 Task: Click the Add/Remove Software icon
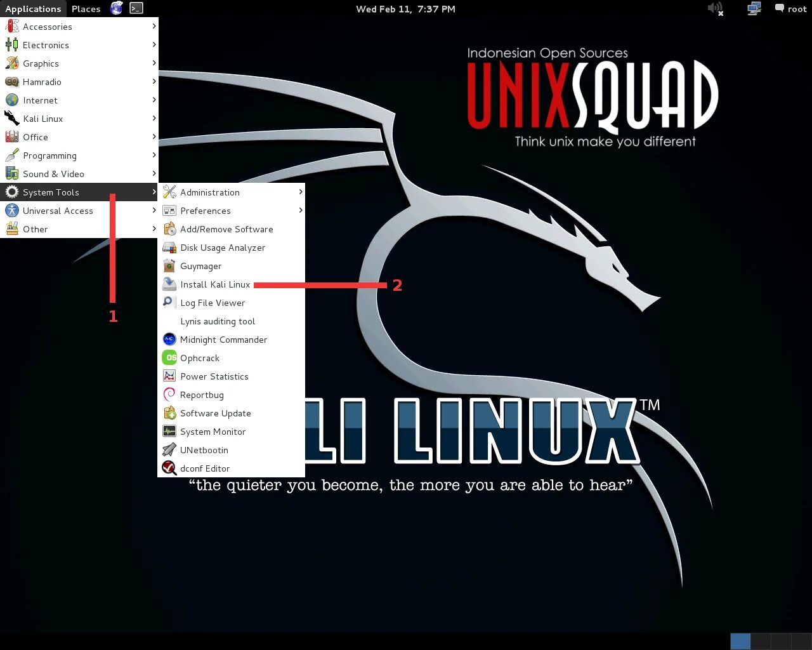[x=169, y=229]
